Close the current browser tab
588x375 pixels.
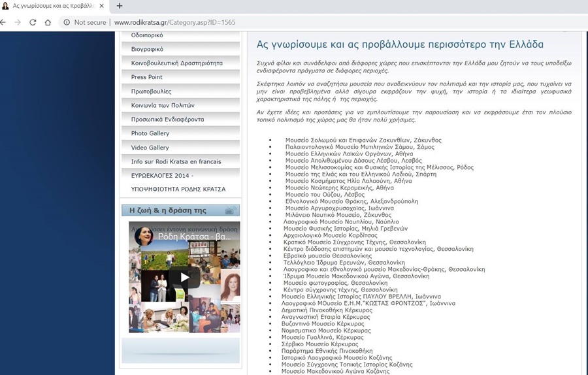click(x=101, y=6)
